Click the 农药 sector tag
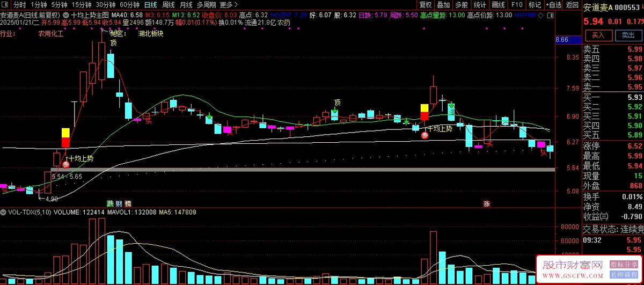 pos(284,23)
